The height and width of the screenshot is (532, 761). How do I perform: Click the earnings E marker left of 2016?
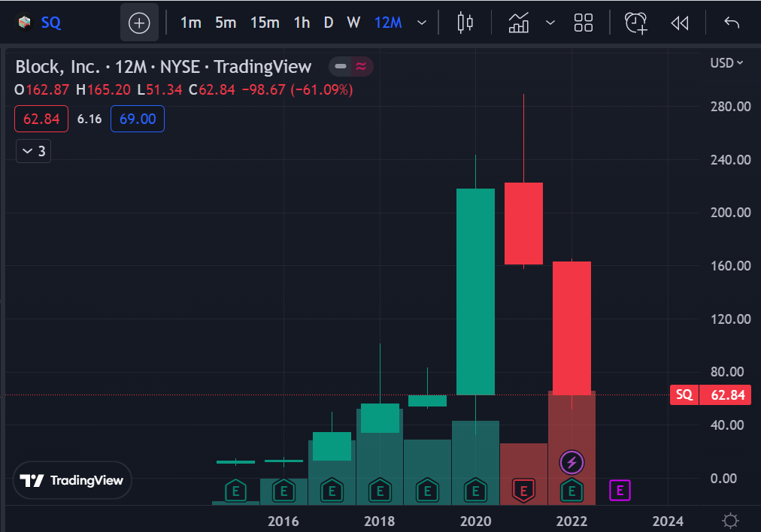236,491
